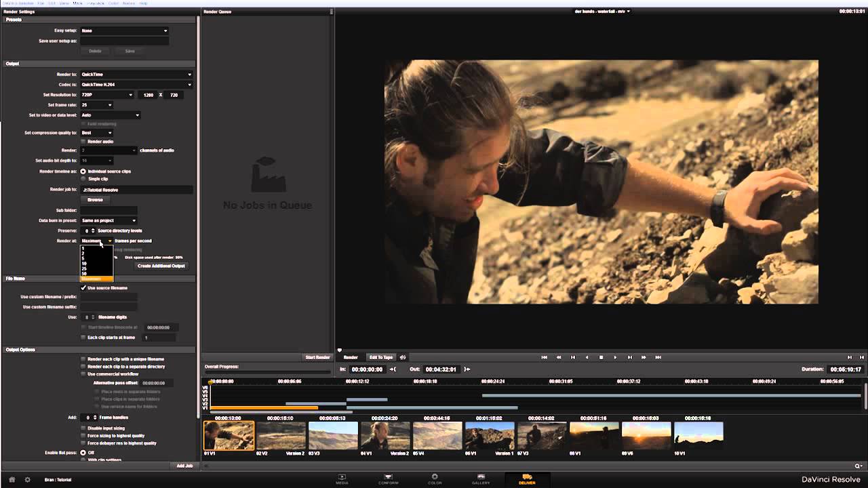Open the Conform page icon
Viewport: 868px width, 488px height.
click(389, 479)
